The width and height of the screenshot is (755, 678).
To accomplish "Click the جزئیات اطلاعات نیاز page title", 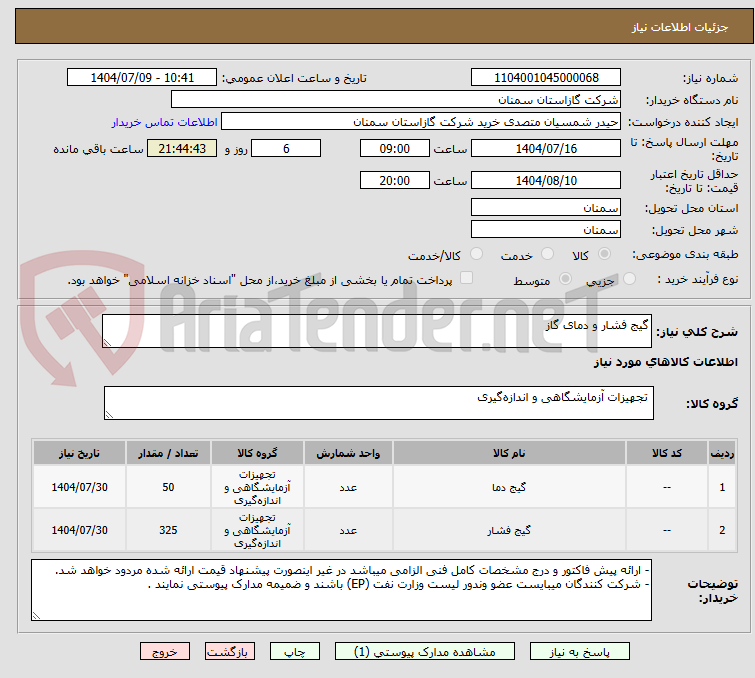I will 679,27.
